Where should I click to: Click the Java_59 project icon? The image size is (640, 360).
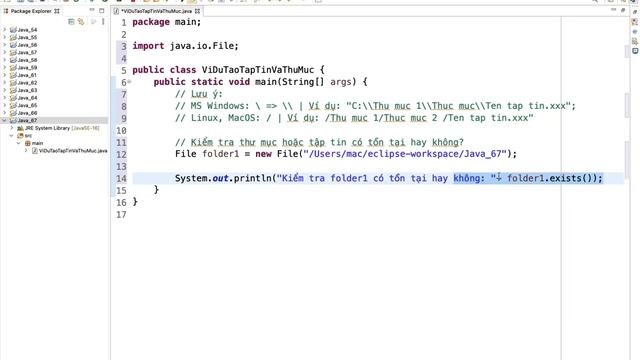[x=13, y=67]
